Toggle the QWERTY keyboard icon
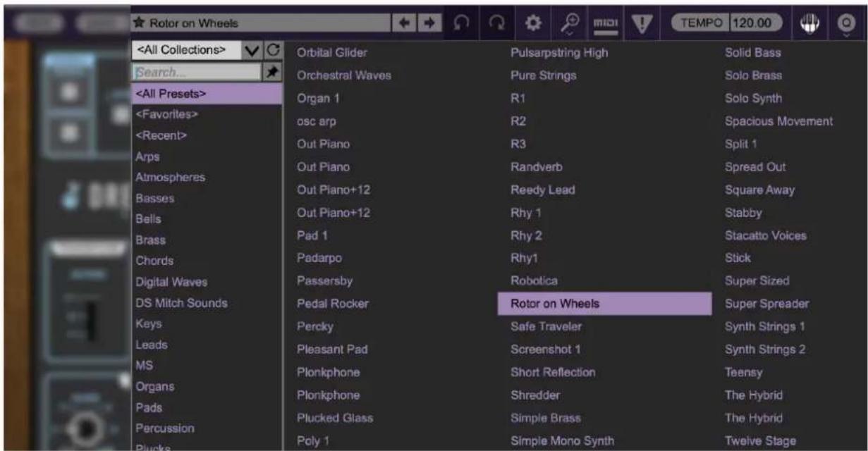Viewport: 868px width, 451px height. point(809,23)
